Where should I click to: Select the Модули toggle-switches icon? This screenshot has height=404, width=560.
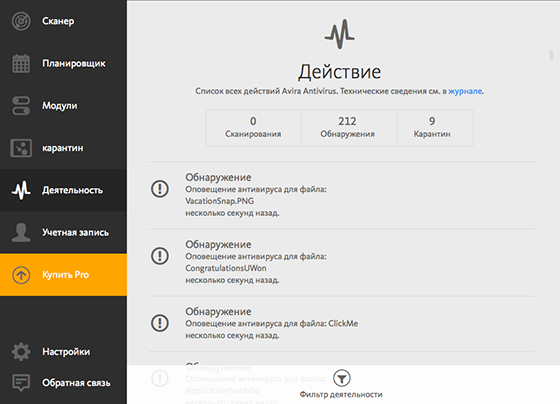coord(21,106)
